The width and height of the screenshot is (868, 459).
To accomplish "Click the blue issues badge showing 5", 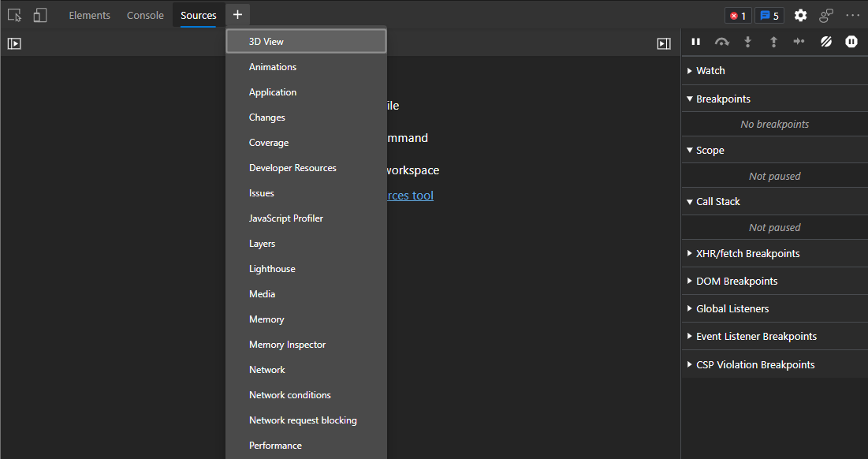I will pyautogui.click(x=769, y=15).
